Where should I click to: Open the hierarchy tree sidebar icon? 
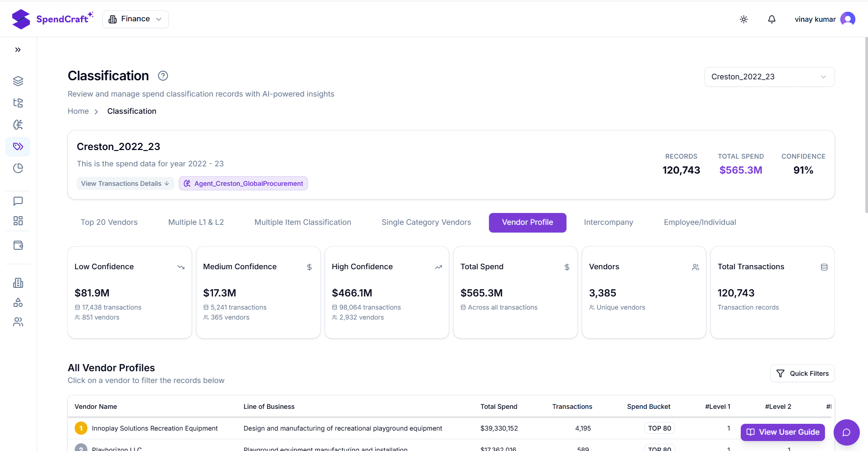18,103
